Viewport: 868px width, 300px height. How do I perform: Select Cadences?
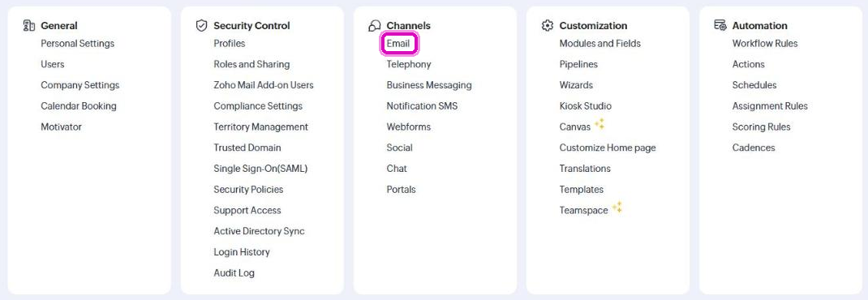(754, 148)
